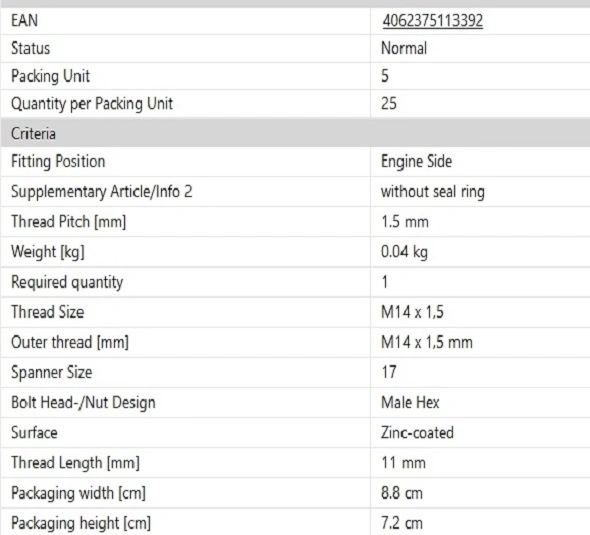Click the Outer thread [mm] label
Viewport: 590px width, 535px height.
pos(70,342)
